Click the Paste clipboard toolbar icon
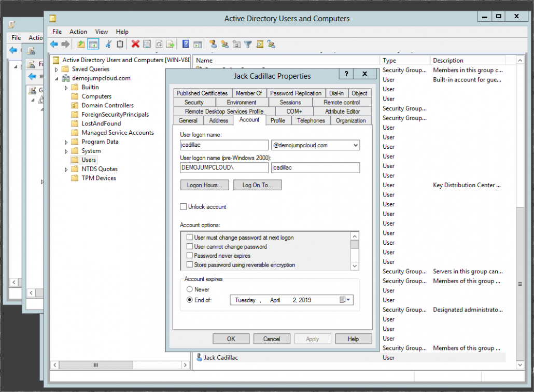The height and width of the screenshot is (392, 534). pos(120,45)
